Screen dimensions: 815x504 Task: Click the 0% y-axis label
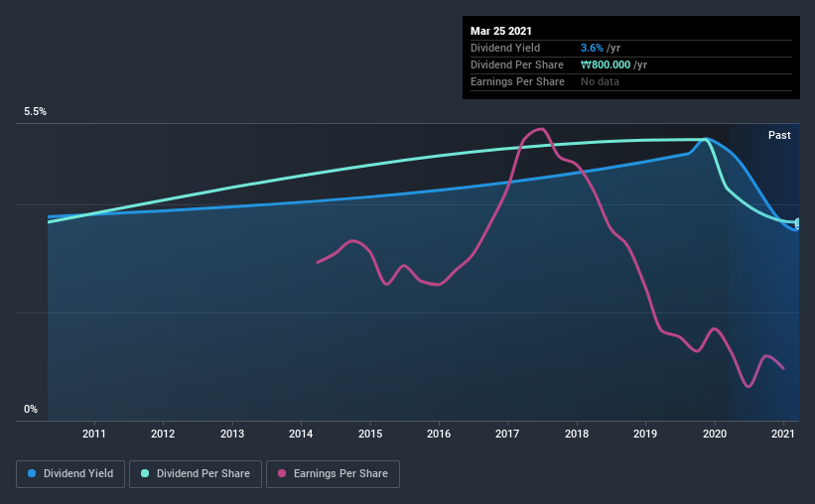click(x=31, y=409)
